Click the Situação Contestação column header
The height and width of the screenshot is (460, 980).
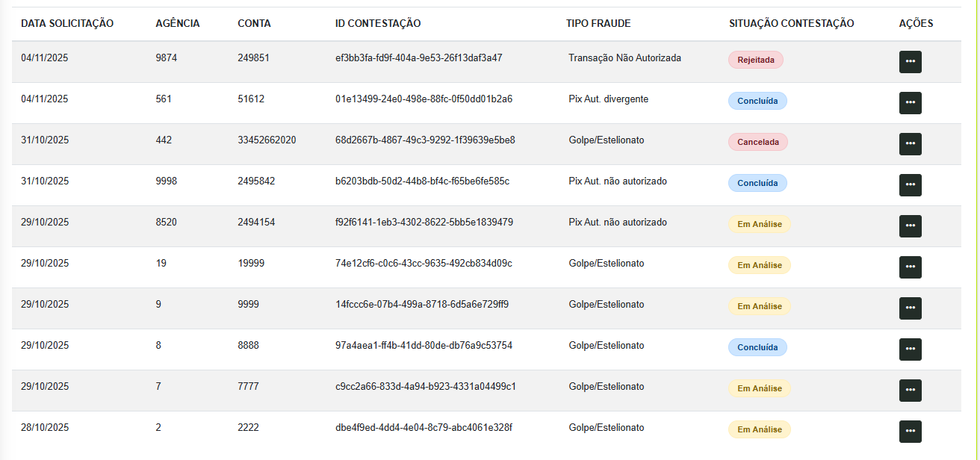(791, 23)
